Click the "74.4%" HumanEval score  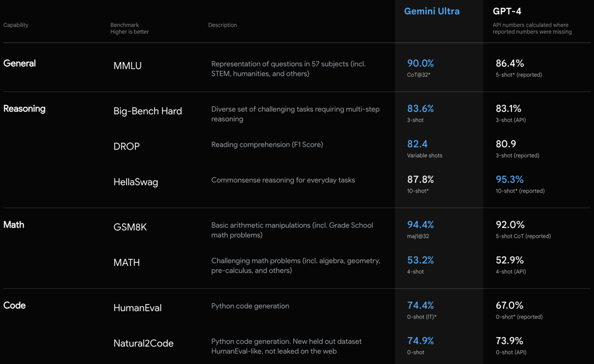click(x=420, y=305)
